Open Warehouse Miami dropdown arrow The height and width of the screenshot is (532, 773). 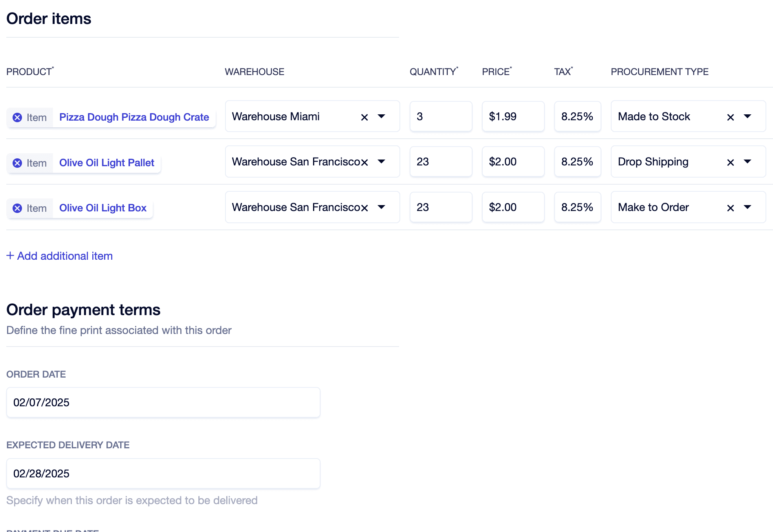click(381, 116)
